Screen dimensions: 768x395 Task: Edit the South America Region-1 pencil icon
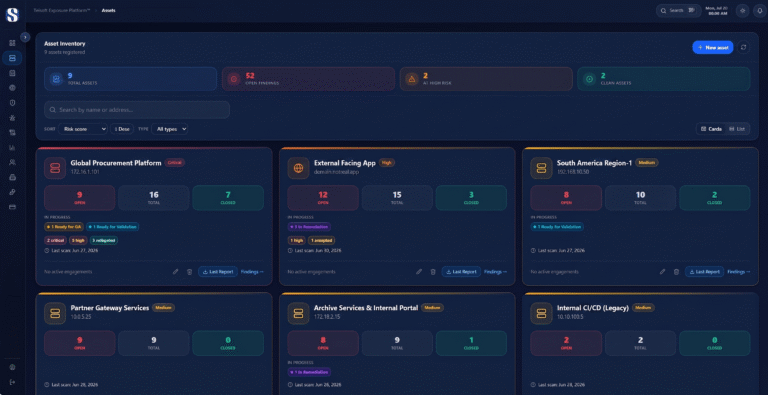[x=662, y=272]
